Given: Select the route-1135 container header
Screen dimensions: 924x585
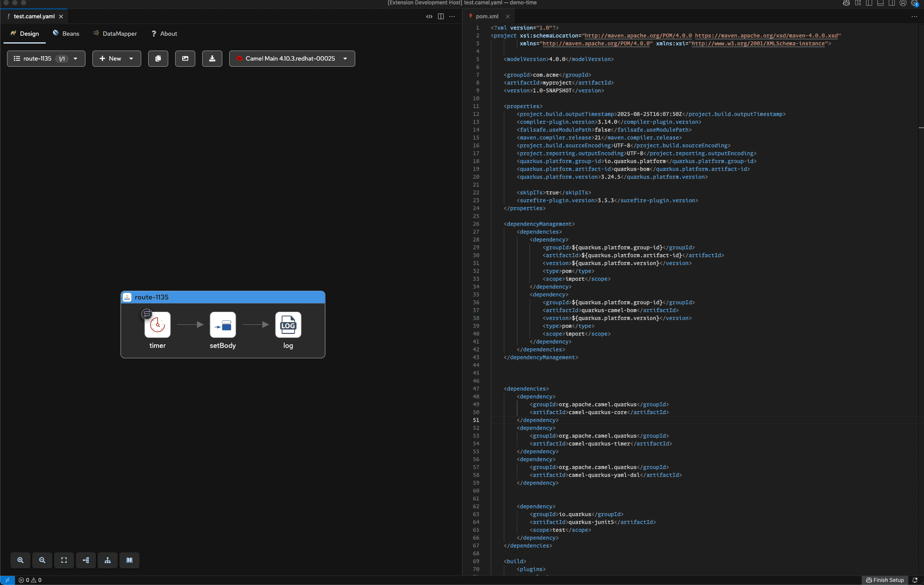Looking at the screenshot, I should coord(223,297).
